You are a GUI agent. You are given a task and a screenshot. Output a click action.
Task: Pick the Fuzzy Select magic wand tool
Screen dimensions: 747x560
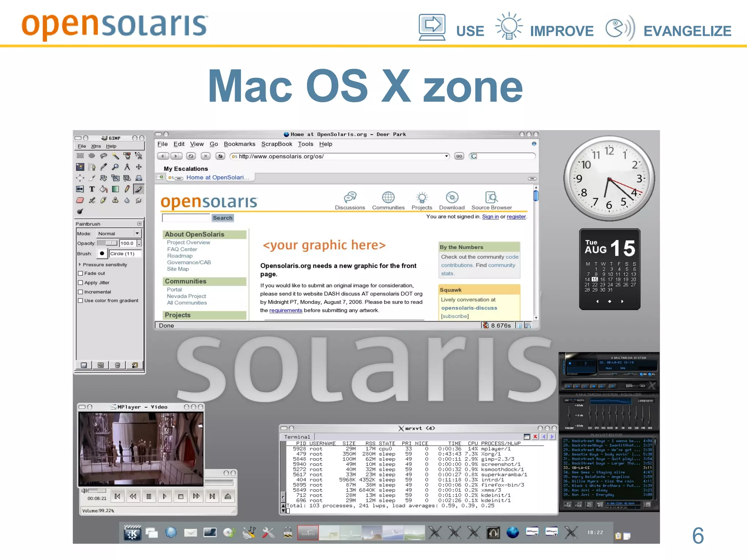click(x=115, y=156)
